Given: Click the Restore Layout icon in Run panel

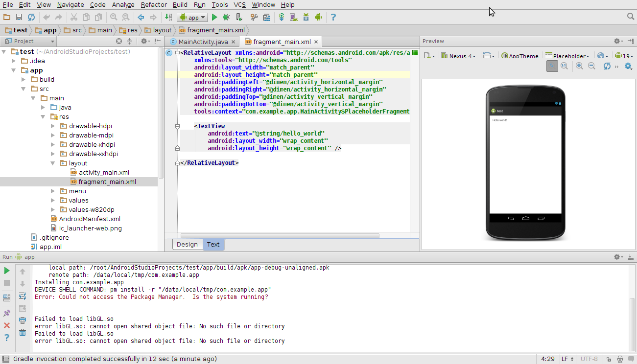Looking at the screenshot, I should pyautogui.click(x=7, y=297).
